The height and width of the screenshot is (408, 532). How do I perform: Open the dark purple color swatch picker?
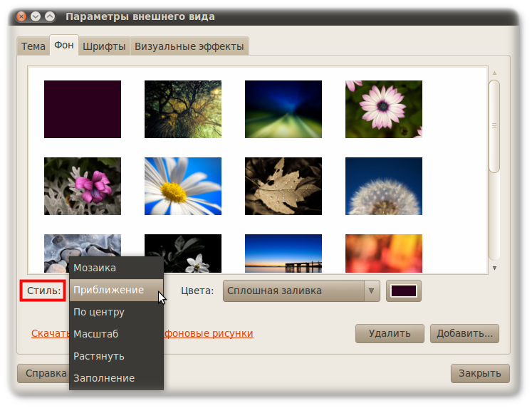(x=404, y=291)
